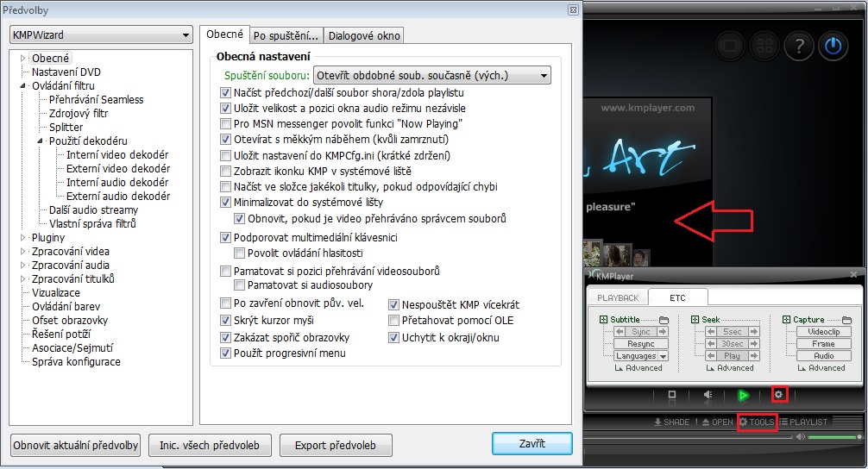
Task: Click right arrow of Subtitle Sync
Action: coord(662,332)
